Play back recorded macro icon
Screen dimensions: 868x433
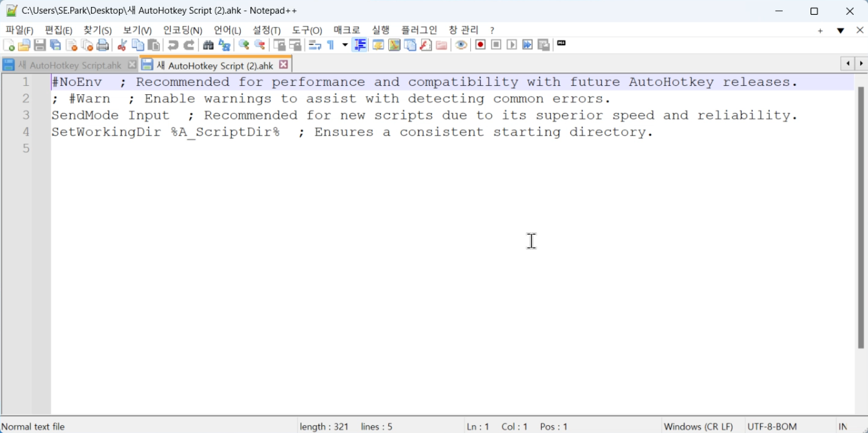tap(512, 45)
